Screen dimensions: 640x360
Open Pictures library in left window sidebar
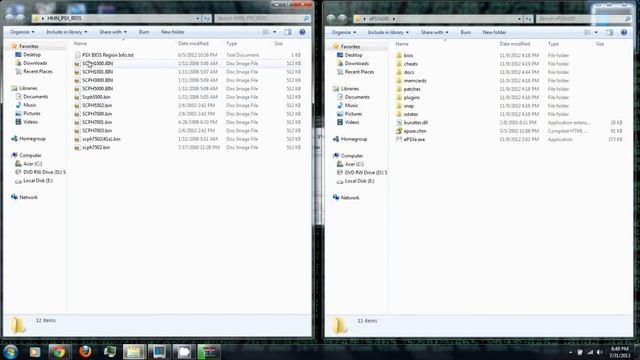(x=32, y=113)
